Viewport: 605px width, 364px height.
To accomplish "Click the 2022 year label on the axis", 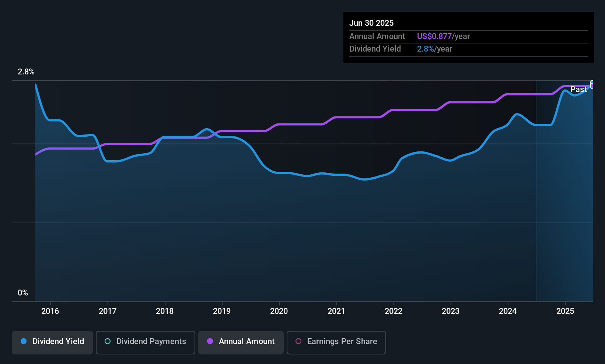I will (394, 311).
